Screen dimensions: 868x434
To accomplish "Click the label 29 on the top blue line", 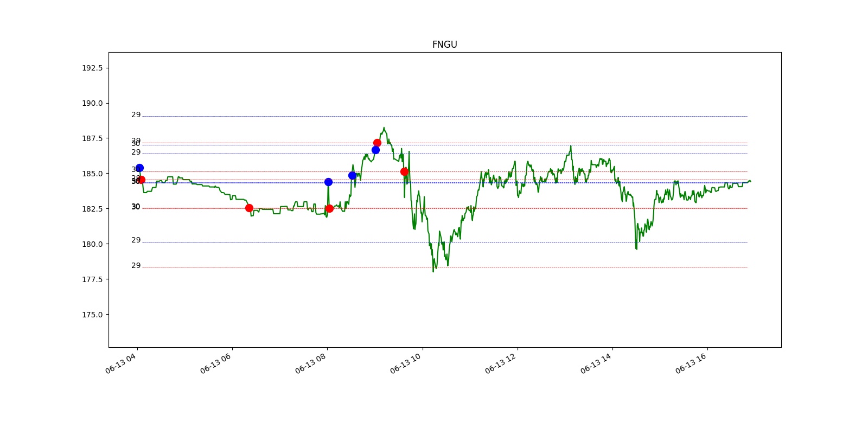I will pyautogui.click(x=136, y=115).
